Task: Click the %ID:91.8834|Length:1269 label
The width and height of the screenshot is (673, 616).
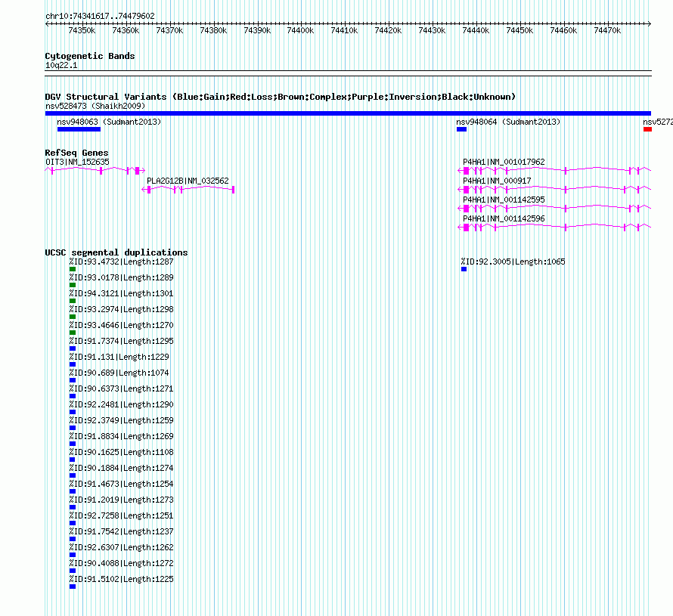Action: (x=122, y=436)
